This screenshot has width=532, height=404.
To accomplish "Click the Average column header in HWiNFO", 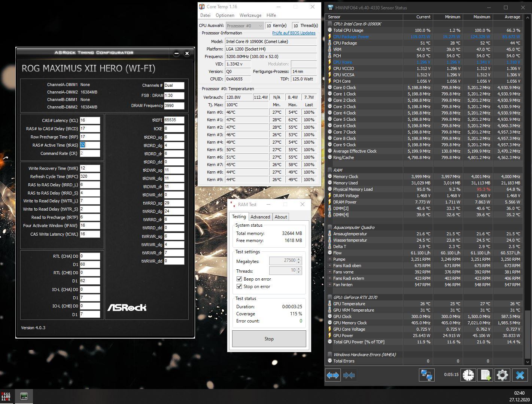I will click(508, 17).
